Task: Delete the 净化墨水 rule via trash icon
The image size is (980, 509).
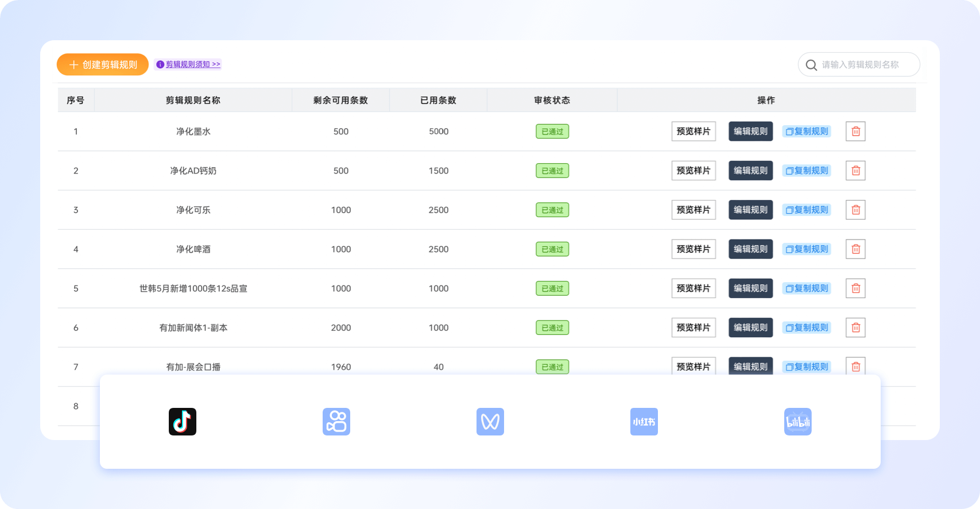Action: coord(855,132)
